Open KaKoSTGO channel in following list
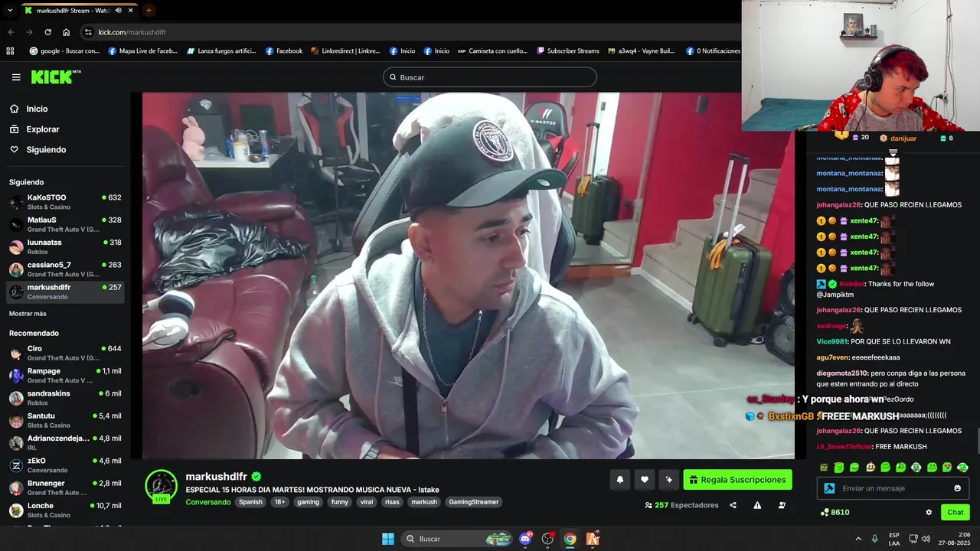 [65, 202]
